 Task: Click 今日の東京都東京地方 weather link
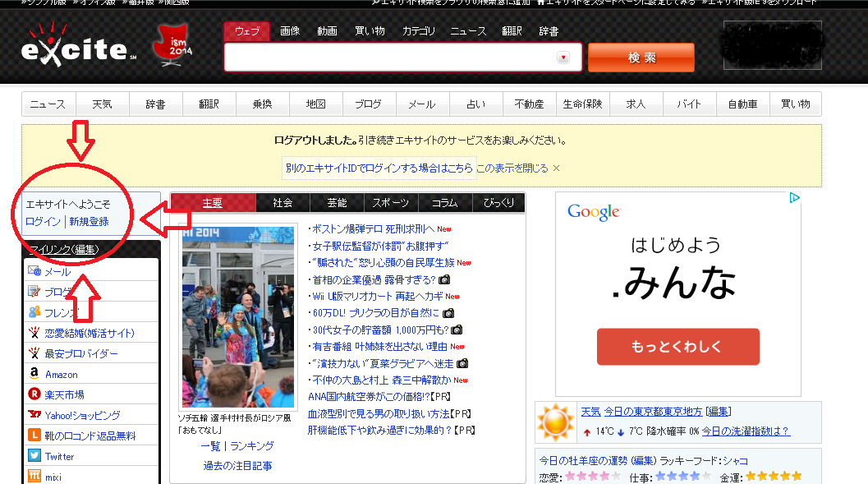click(x=653, y=412)
